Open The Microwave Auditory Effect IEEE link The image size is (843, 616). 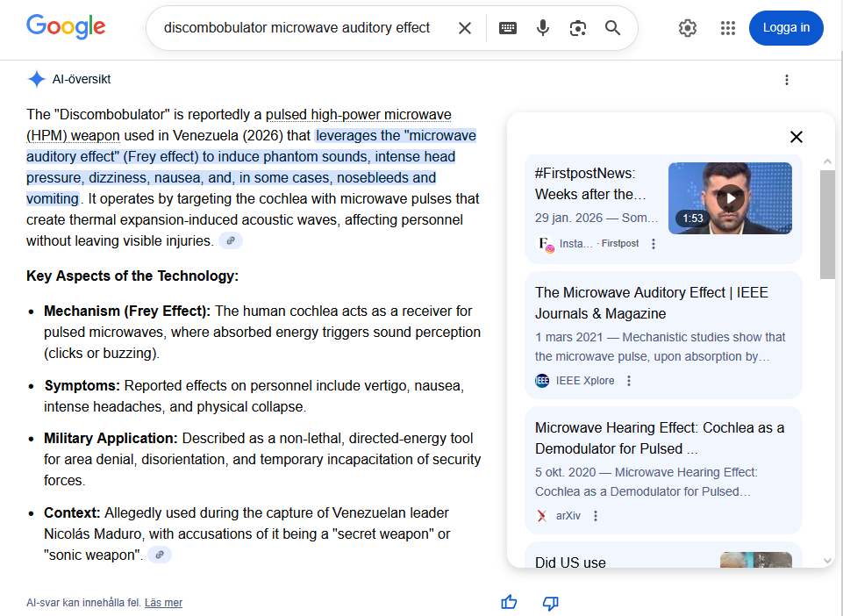click(x=652, y=303)
